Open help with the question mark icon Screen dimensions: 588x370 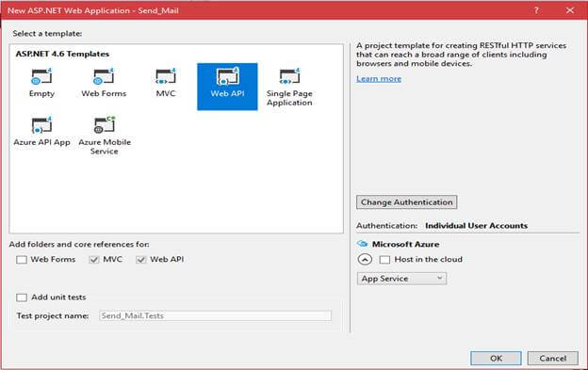pos(536,10)
